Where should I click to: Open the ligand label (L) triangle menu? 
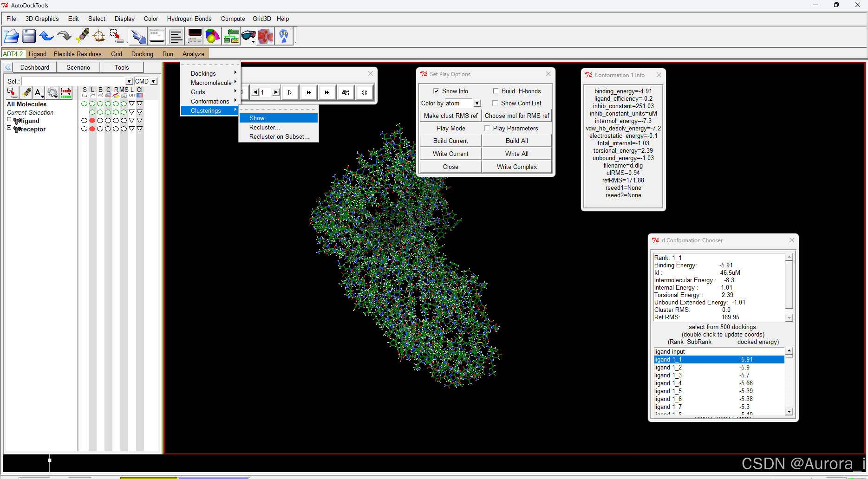click(x=131, y=121)
